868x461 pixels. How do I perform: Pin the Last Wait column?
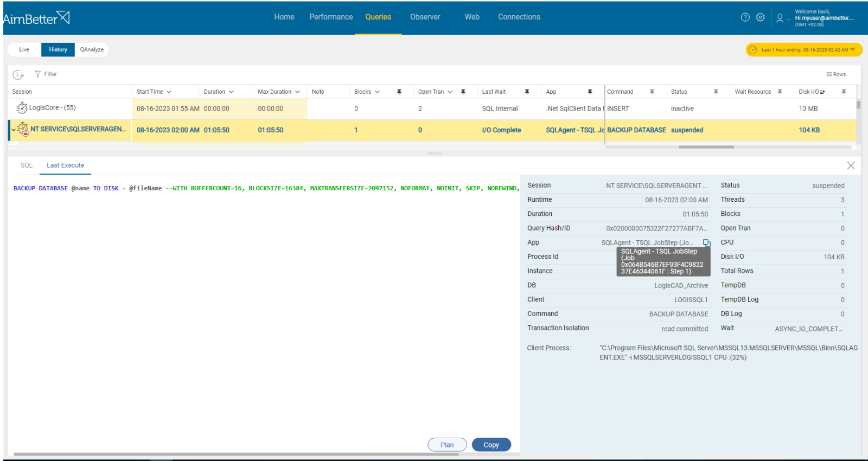click(x=527, y=92)
